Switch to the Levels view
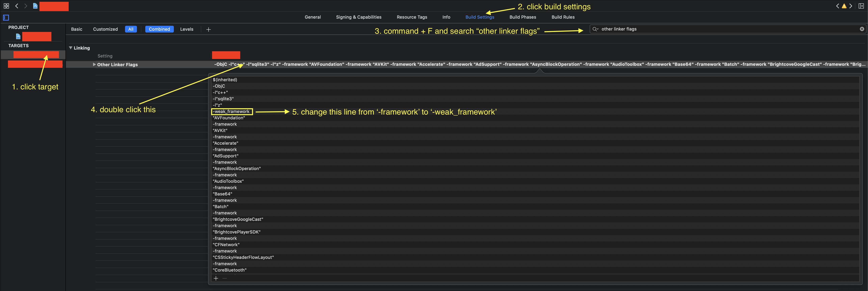 [186, 29]
